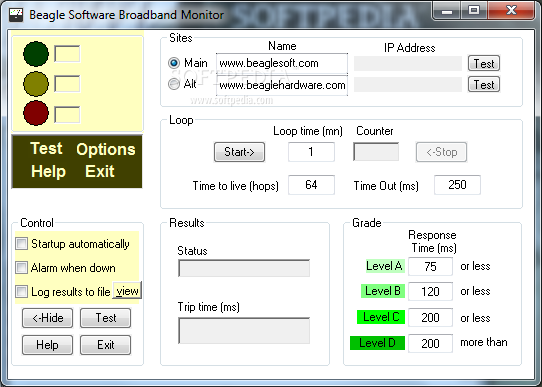The height and width of the screenshot is (387, 542).
Task: Enable Startup automatically checkbox
Action: pyautogui.click(x=21, y=244)
